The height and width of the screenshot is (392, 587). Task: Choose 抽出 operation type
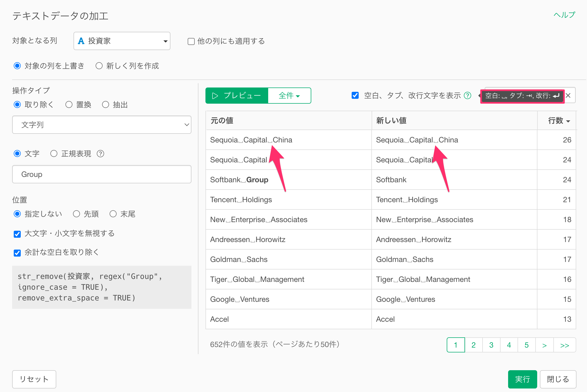(106, 104)
